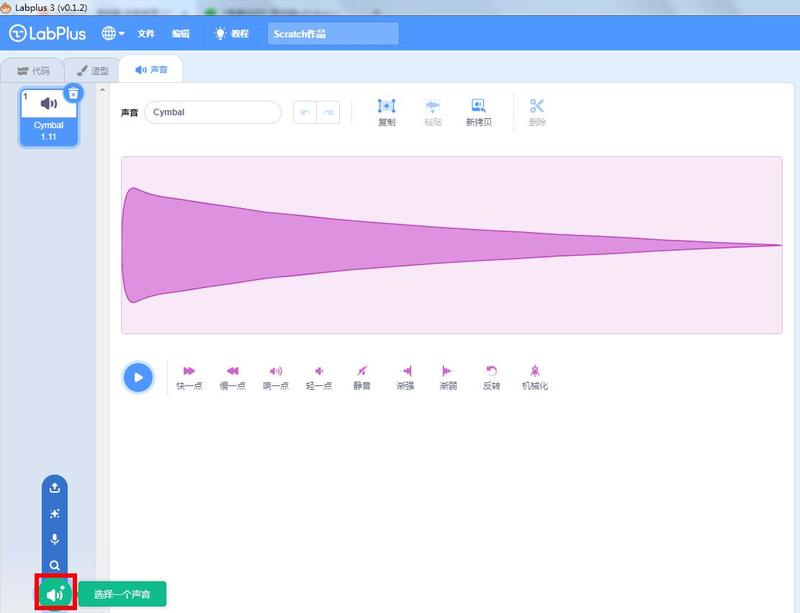
Task: Open the language globe dropdown
Action: tap(112, 33)
